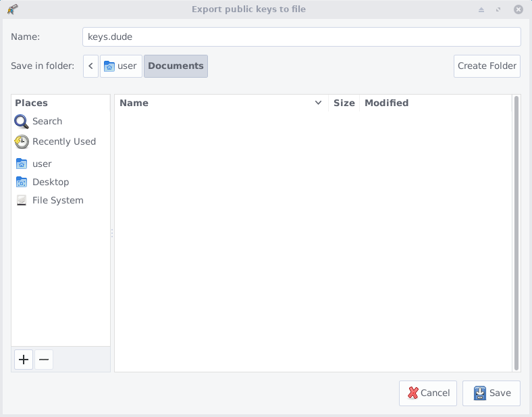This screenshot has width=532, height=417.
Task: Click the application icon in title bar
Action: (13, 9)
